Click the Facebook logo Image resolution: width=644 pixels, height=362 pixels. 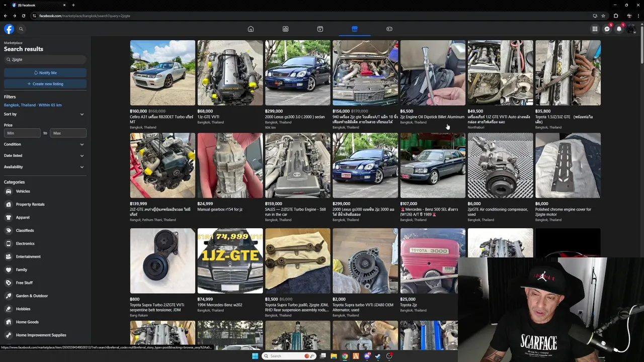tap(9, 29)
